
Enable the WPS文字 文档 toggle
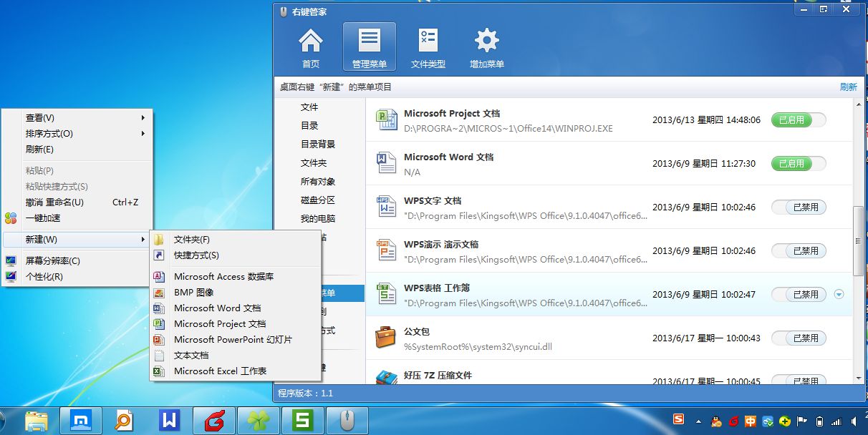(798, 207)
